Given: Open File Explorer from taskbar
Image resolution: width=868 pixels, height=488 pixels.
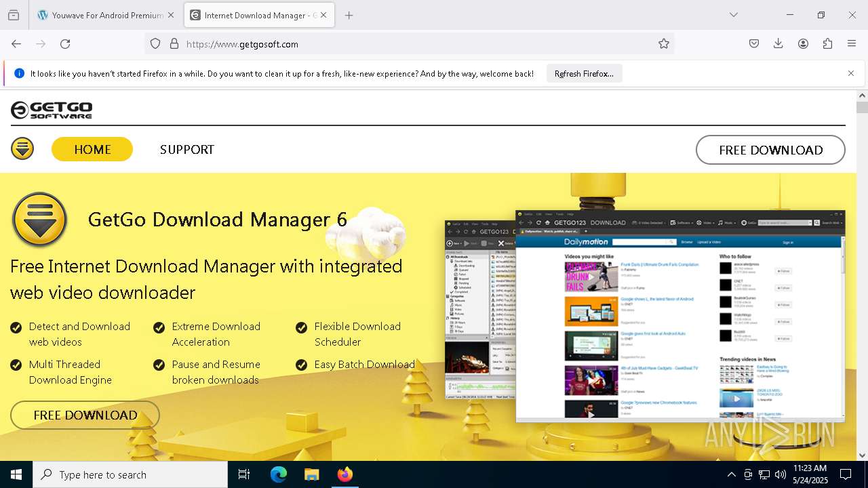Looking at the screenshot, I should (311, 474).
